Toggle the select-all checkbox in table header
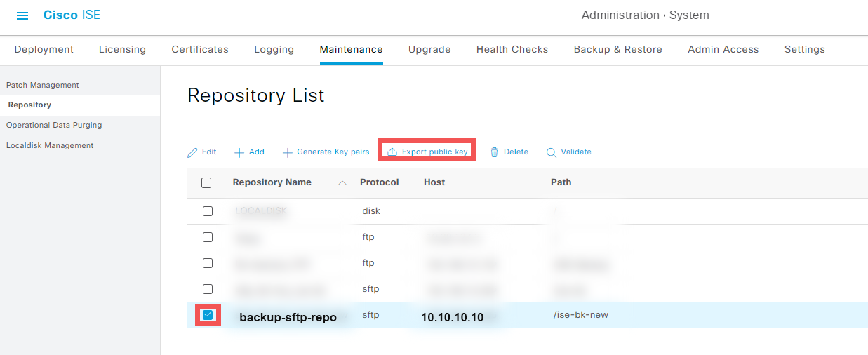 (x=206, y=182)
